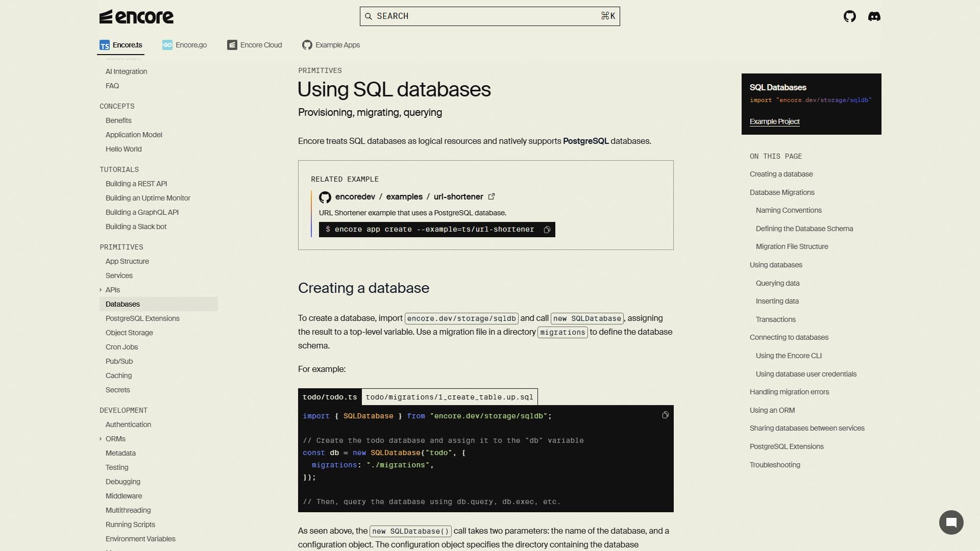
Task: Jump to Troubleshooting section
Action: click(x=774, y=465)
